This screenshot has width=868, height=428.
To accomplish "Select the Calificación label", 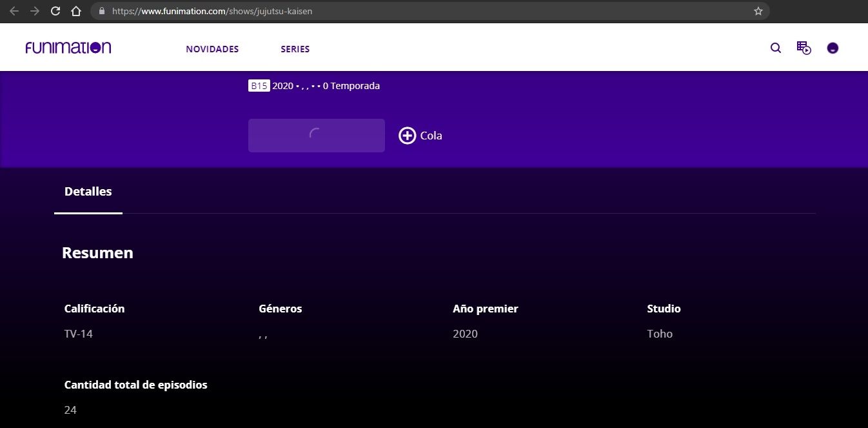I will (95, 309).
